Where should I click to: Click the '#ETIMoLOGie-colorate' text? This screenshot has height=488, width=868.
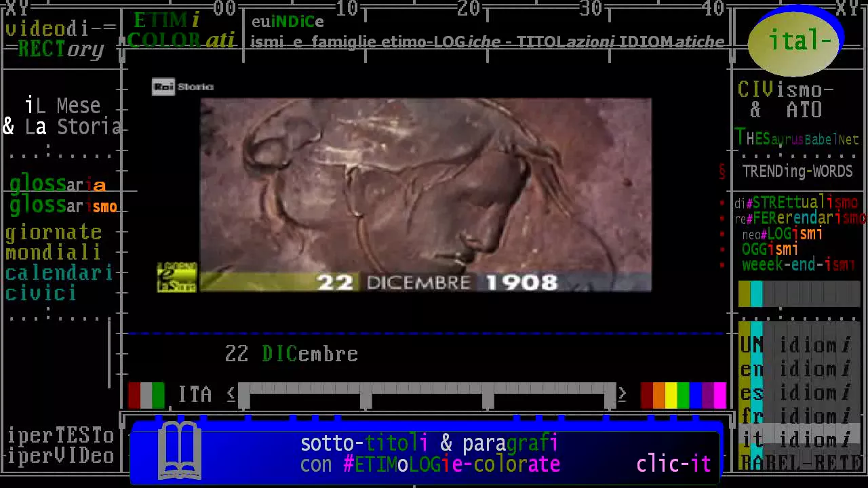tap(452, 464)
